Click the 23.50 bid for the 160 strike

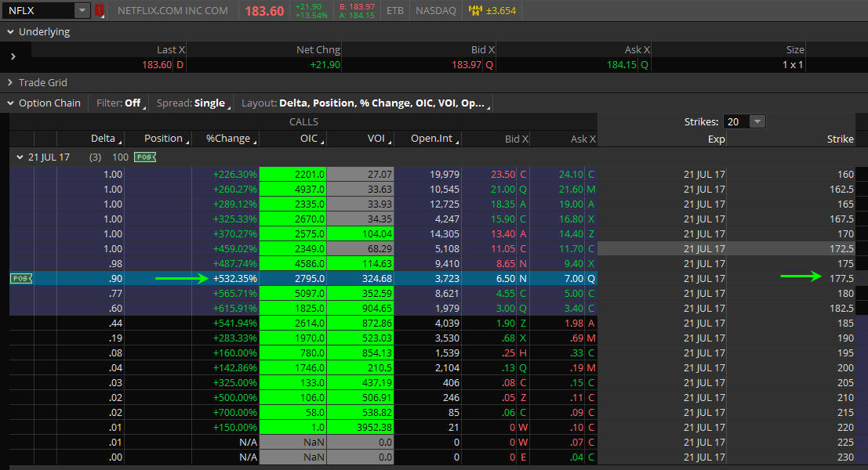pos(503,174)
